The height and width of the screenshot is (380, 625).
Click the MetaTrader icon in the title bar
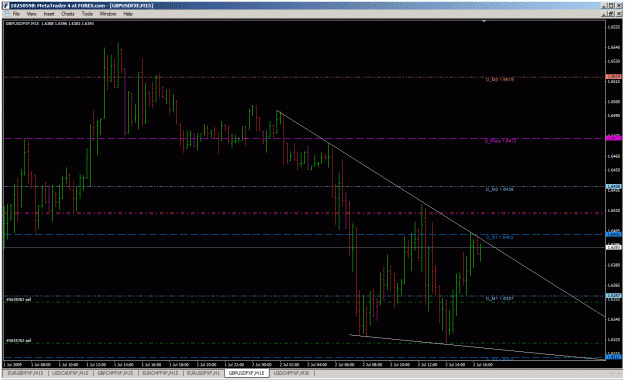click(6, 6)
